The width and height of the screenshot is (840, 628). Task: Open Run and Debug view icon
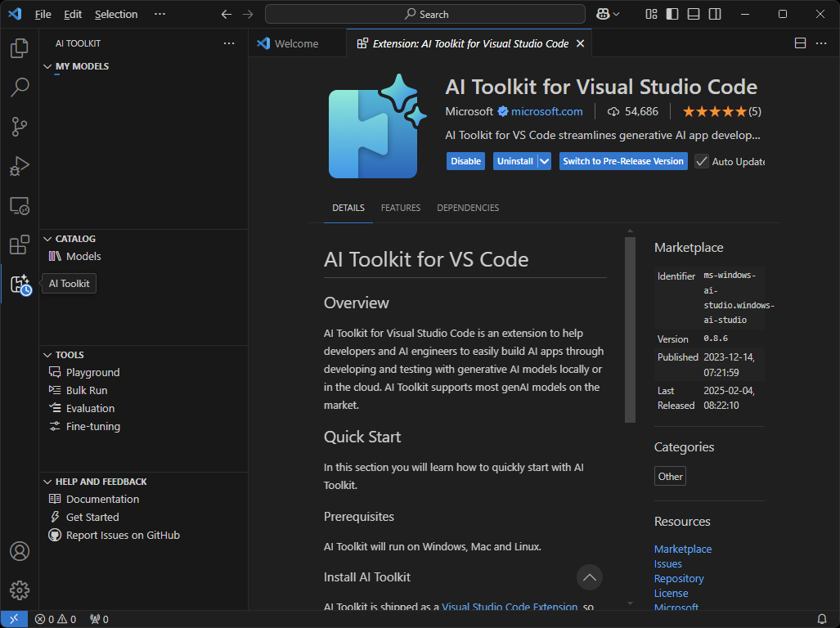19,166
